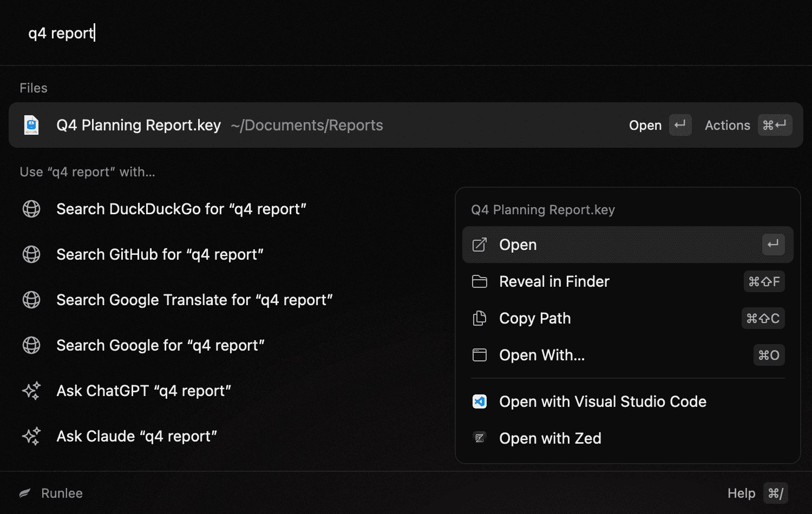Viewport: 812px width, 514px height.
Task: Click the window icon next to Open With…
Action: pos(480,355)
